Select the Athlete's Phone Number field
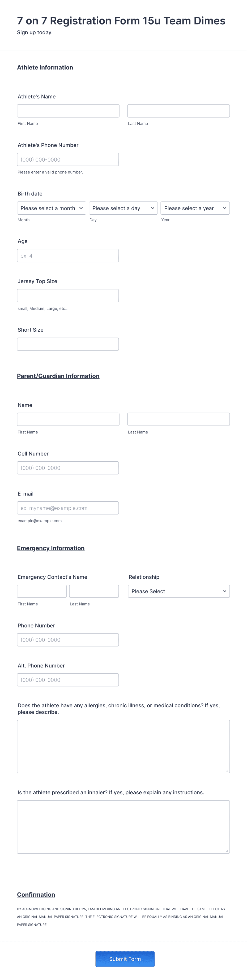Image resolution: width=247 pixels, height=980 pixels. pos(68,159)
